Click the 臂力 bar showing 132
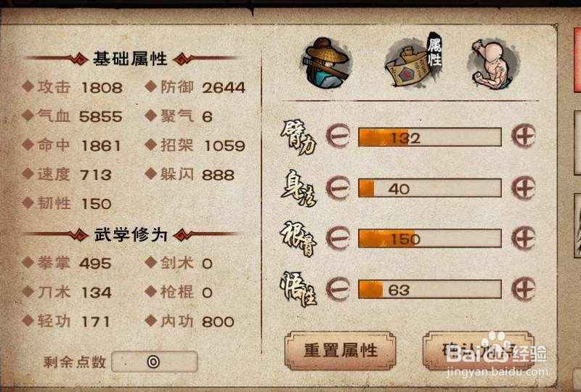The image size is (581, 392). pyautogui.click(x=430, y=137)
